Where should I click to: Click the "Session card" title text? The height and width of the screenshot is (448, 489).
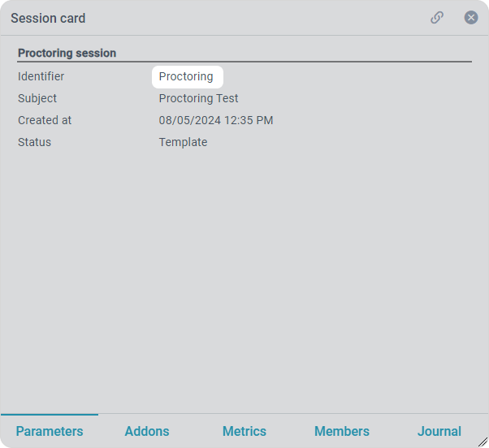pyautogui.click(x=48, y=18)
